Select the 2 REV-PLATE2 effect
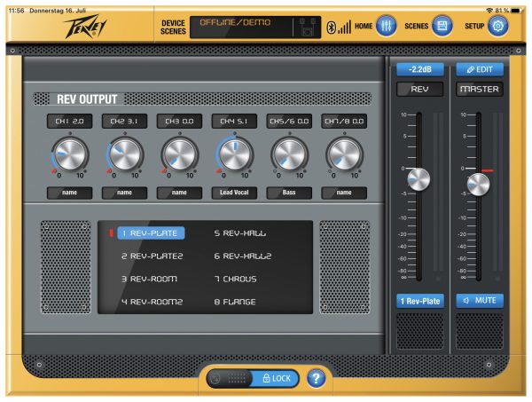The width and height of the screenshot is (532, 402). tap(152, 256)
